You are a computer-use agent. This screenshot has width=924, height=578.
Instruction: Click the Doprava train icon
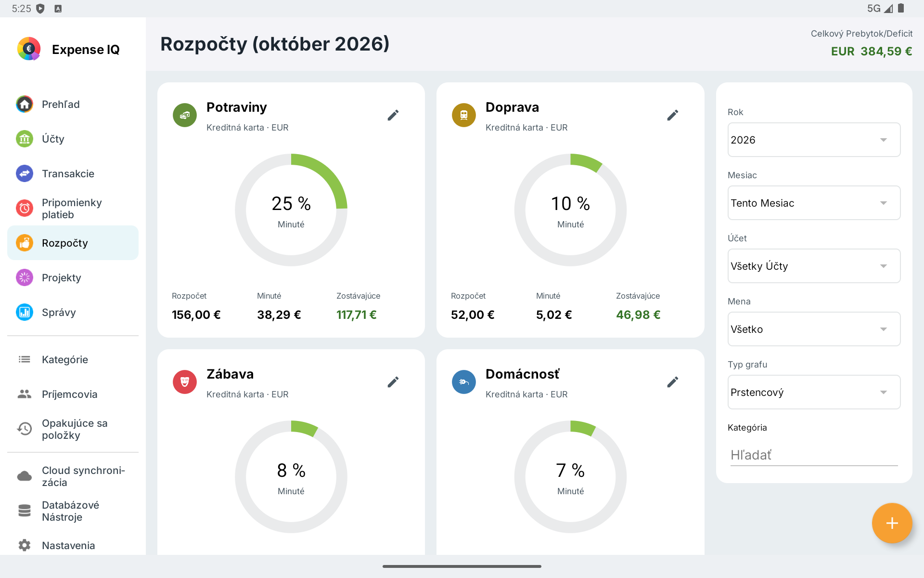coord(464,115)
